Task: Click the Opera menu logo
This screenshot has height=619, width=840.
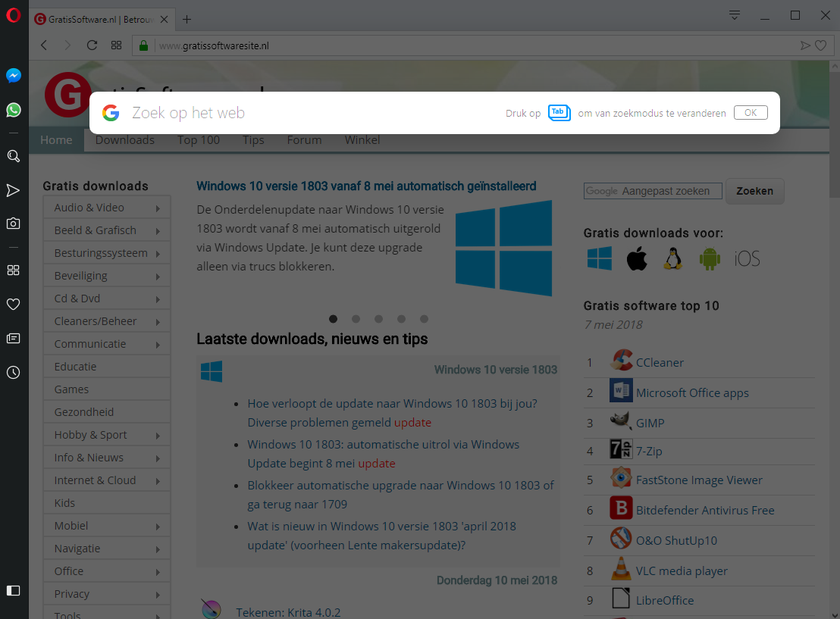Action: point(13,15)
